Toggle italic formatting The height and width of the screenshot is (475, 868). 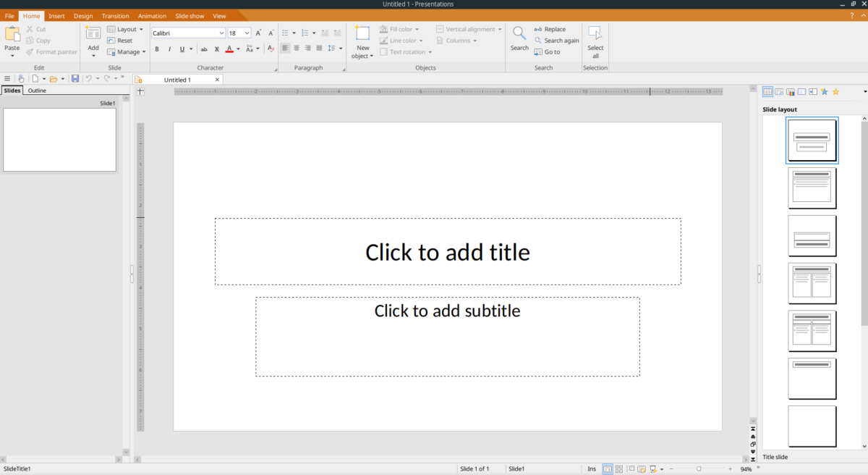point(169,49)
